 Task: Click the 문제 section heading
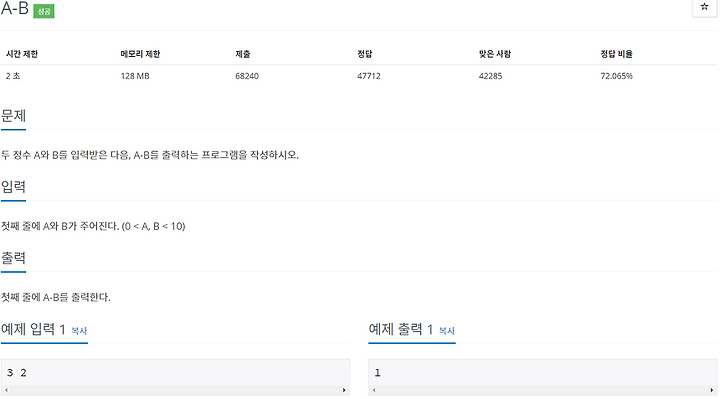point(13,116)
